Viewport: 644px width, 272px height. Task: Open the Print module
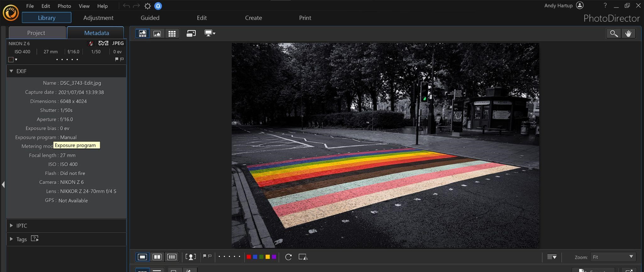pyautogui.click(x=305, y=18)
